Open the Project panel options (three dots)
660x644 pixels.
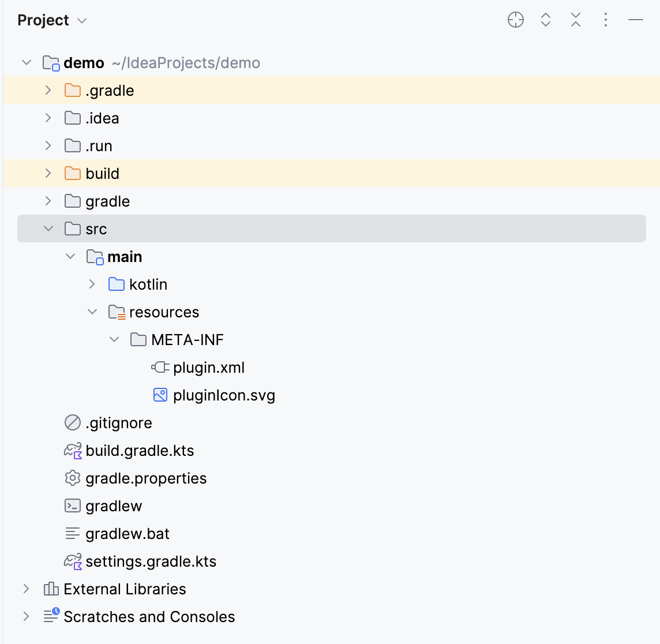[x=605, y=20]
